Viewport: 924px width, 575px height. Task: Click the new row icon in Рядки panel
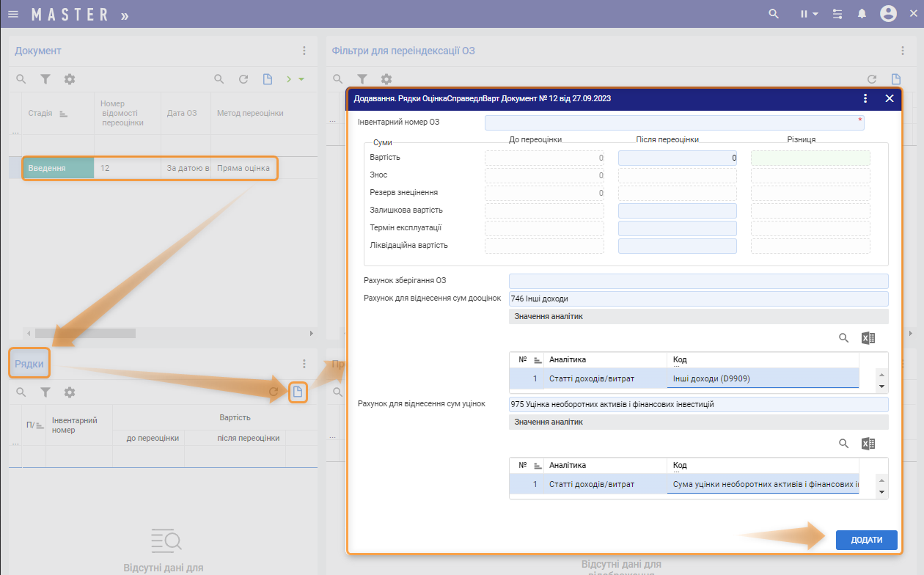(298, 392)
